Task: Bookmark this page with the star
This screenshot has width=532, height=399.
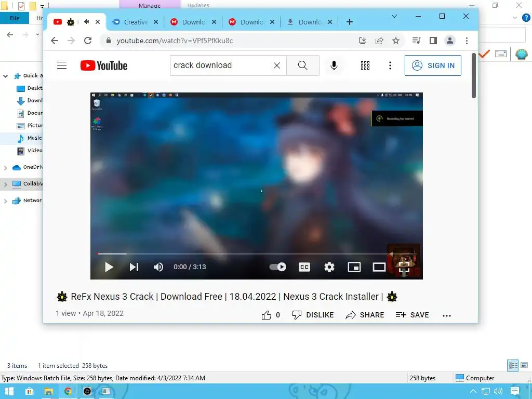Action: [x=395, y=41]
